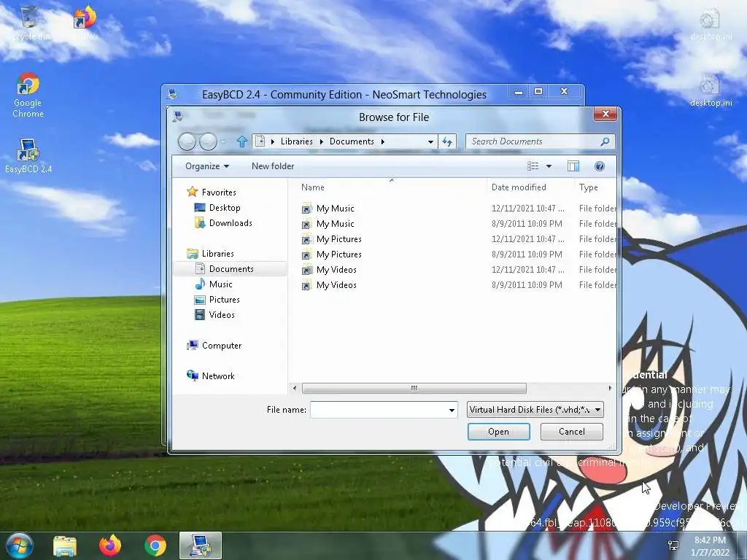This screenshot has height=560, width=747.
Task: Click the Forward navigation button
Action: [x=208, y=141]
